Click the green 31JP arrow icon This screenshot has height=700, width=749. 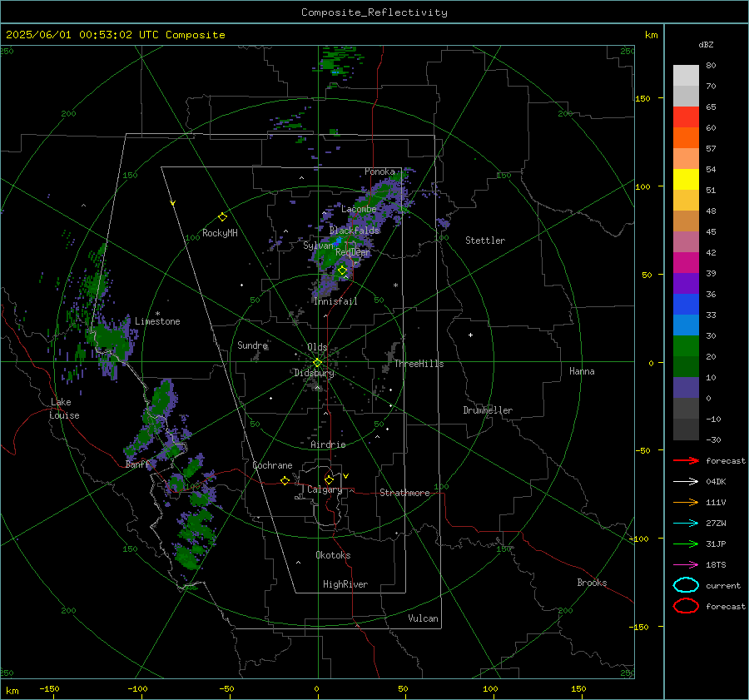686,544
